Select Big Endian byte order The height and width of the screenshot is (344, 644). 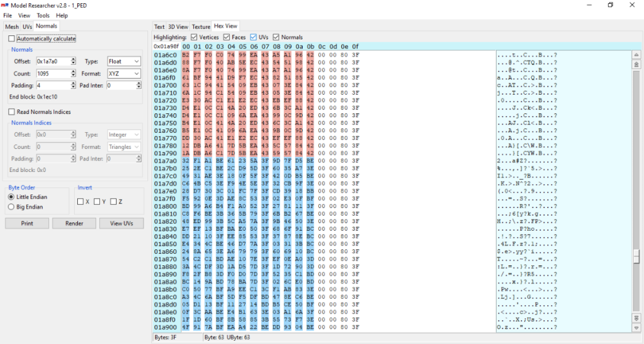(x=11, y=207)
